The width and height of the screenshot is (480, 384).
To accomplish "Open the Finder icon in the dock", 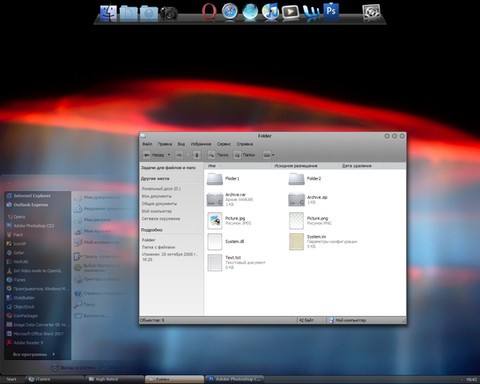I will point(108,13).
